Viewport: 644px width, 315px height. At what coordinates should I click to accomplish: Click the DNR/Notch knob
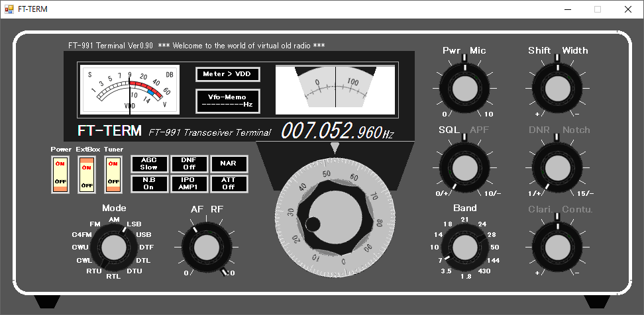point(557,167)
